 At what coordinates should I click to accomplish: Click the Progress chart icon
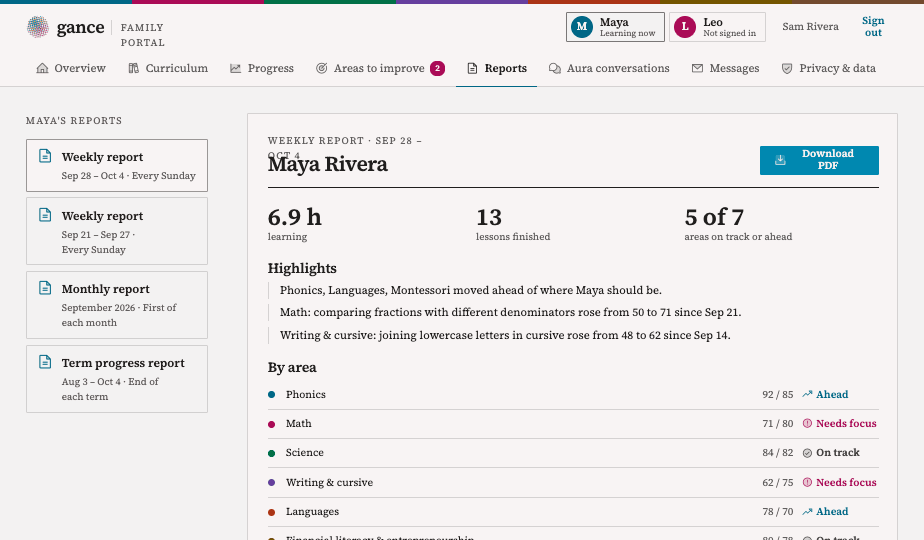point(235,68)
